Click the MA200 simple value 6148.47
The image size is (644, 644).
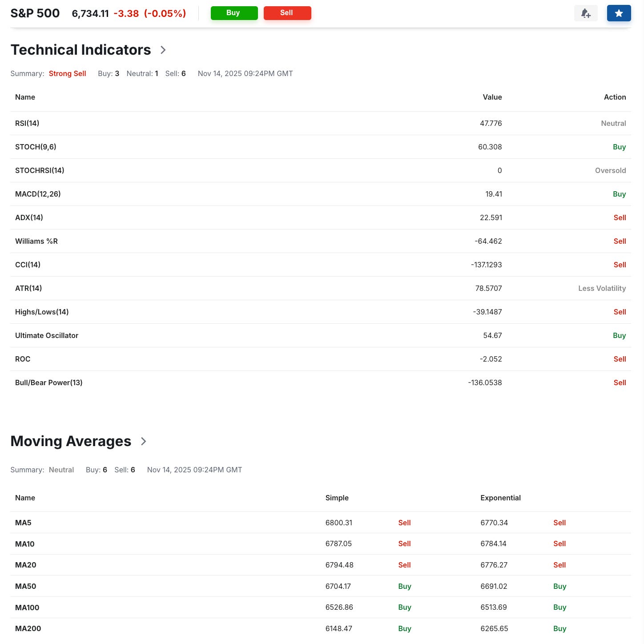[x=339, y=628]
